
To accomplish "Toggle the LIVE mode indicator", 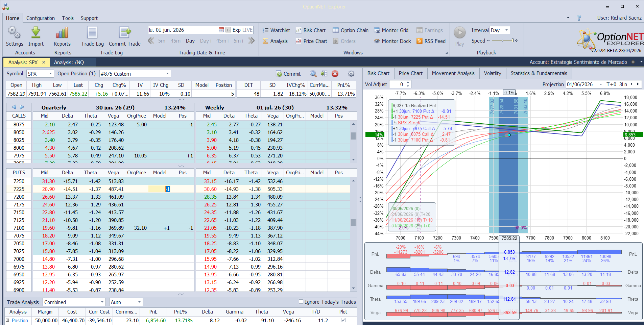I will tap(247, 30).
